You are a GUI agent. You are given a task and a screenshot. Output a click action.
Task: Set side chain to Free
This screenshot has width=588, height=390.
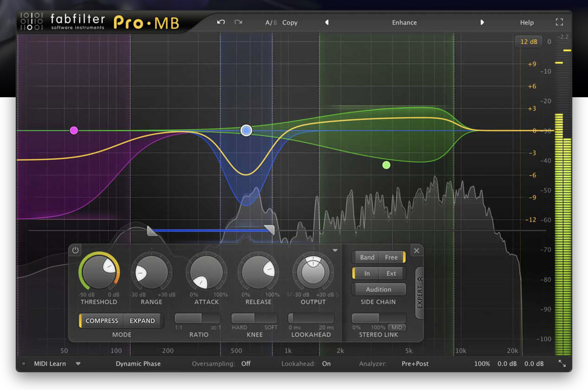click(391, 257)
